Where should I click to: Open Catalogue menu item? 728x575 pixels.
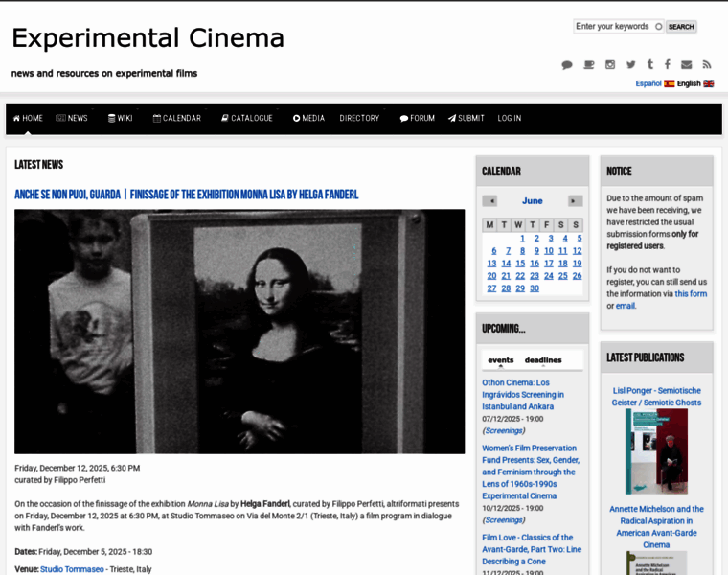(x=247, y=118)
